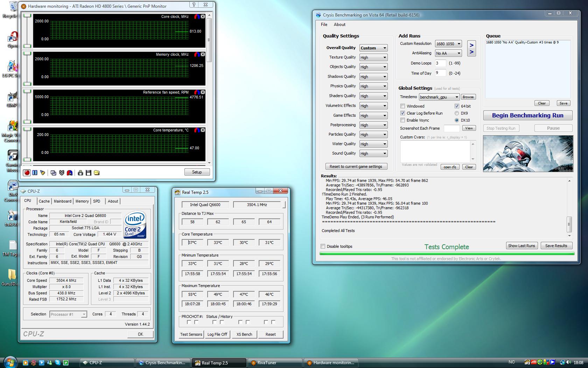Screen dimensions: 588x368
Task: Click the red record button in Hardware monitoring
Action: pos(27,172)
